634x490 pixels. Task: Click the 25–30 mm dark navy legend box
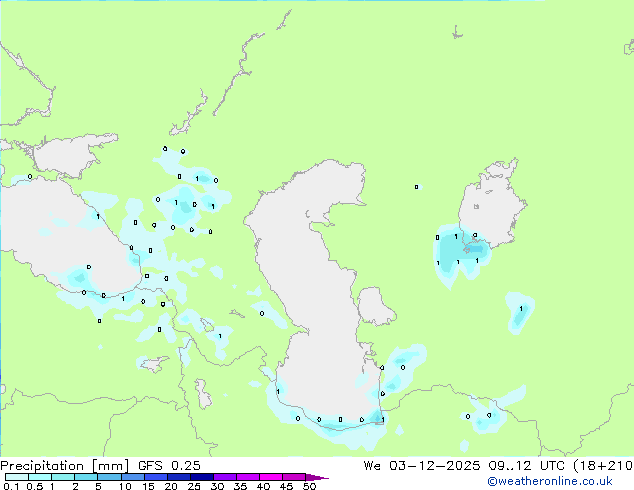coord(202,477)
